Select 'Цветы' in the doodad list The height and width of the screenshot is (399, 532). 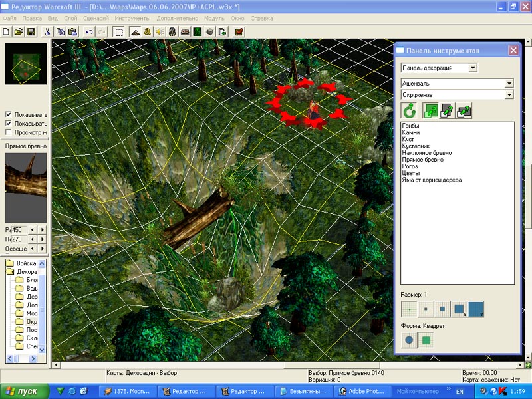click(x=410, y=173)
